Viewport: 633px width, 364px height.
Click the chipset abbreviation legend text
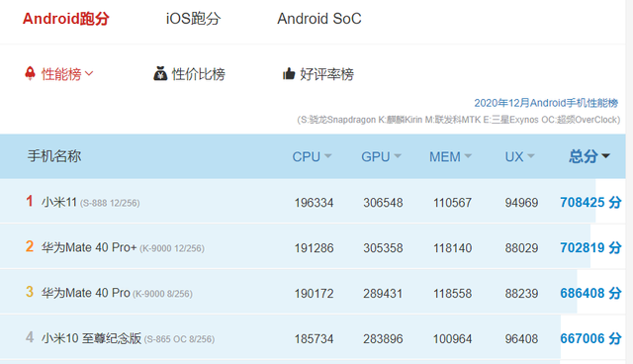(459, 120)
